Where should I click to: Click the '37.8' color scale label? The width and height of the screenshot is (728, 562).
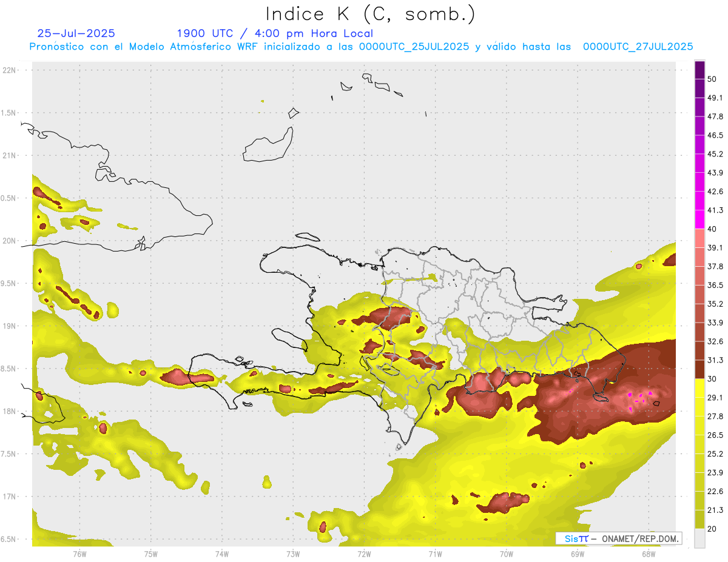point(715,267)
